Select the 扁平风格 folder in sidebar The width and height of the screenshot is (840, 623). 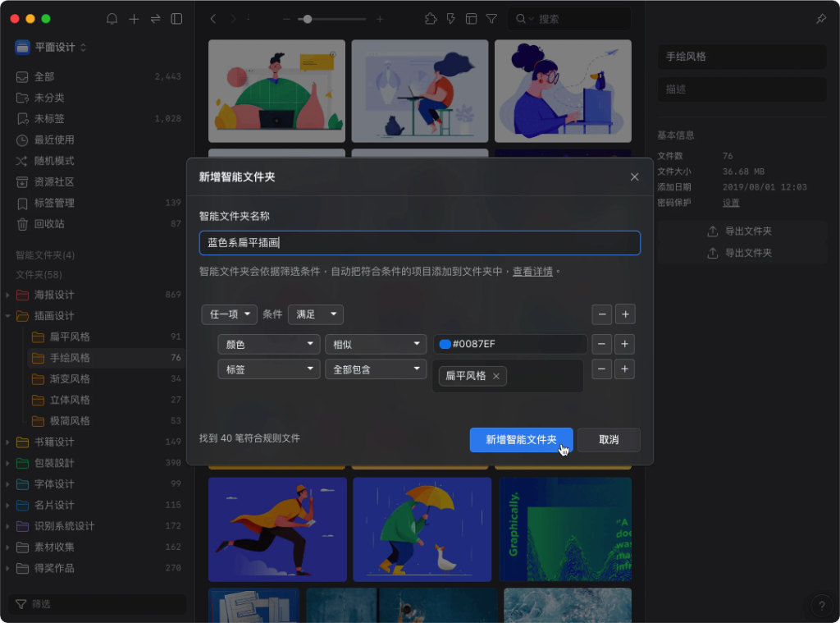[x=70, y=337]
